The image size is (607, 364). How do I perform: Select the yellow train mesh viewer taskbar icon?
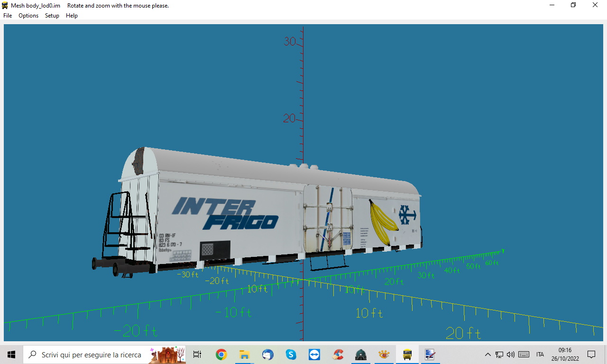point(407,355)
